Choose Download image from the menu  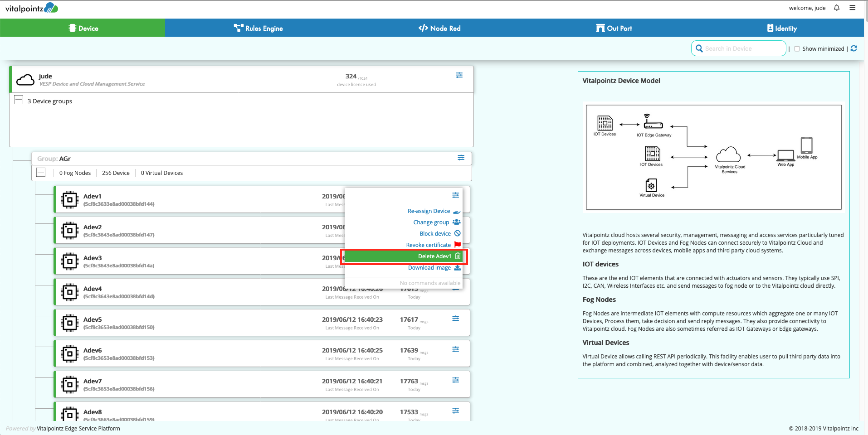click(429, 268)
